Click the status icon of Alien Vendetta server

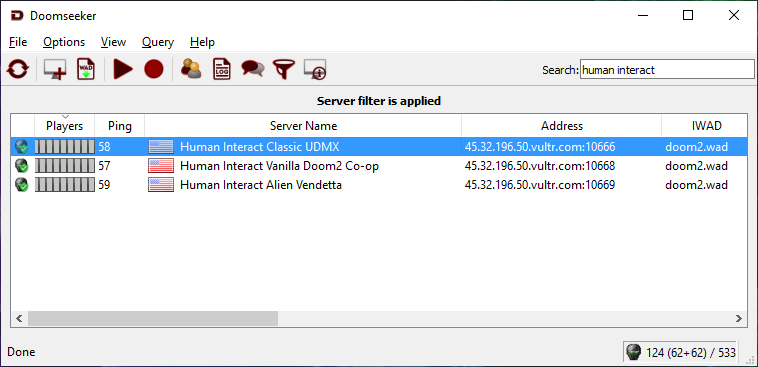[22, 185]
